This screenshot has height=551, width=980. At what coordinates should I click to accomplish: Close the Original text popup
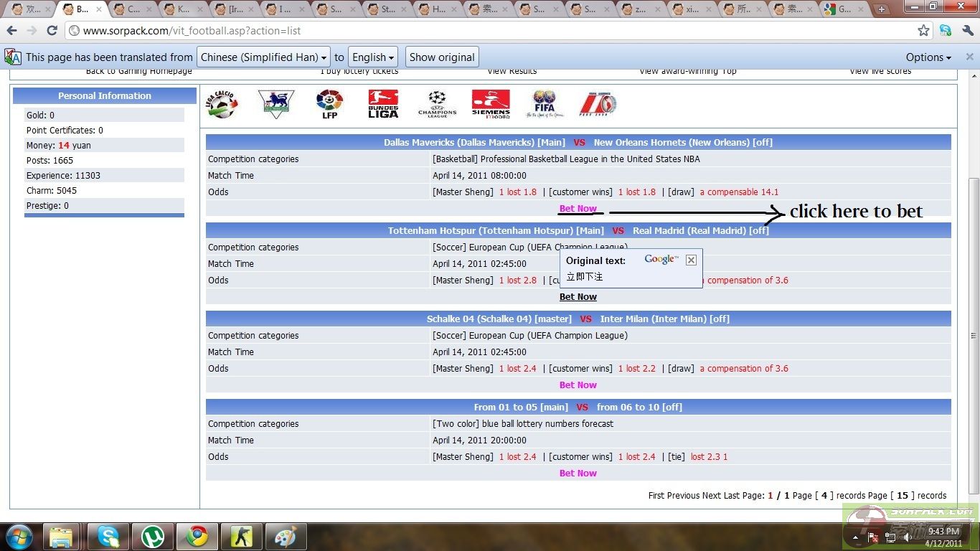pyautogui.click(x=691, y=260)
